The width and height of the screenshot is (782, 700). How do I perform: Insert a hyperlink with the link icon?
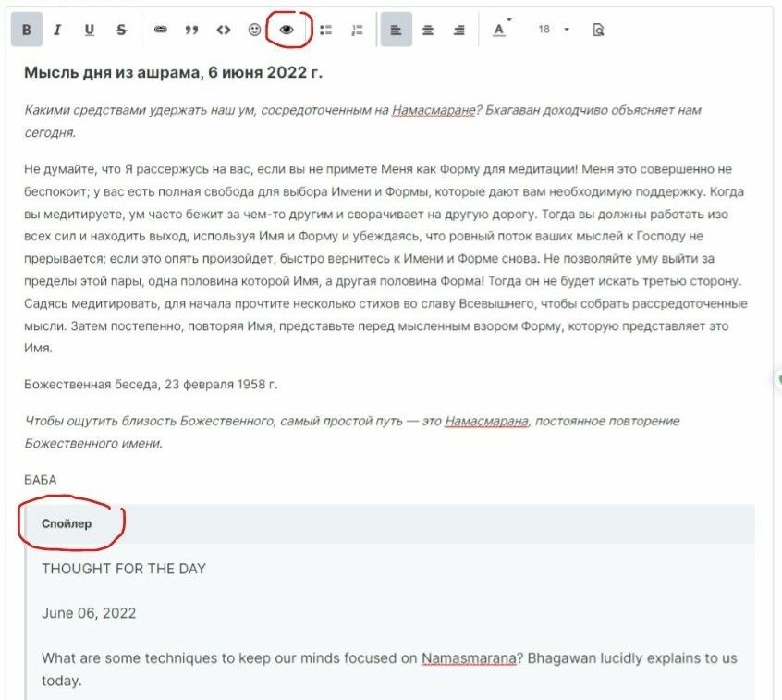[x=161, y=30]
